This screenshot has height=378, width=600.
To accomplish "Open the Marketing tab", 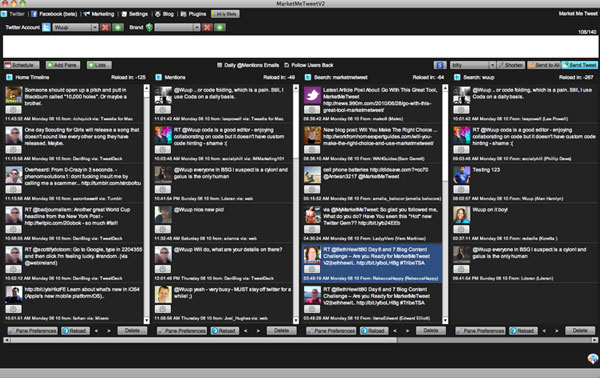I will click(99, 14).
